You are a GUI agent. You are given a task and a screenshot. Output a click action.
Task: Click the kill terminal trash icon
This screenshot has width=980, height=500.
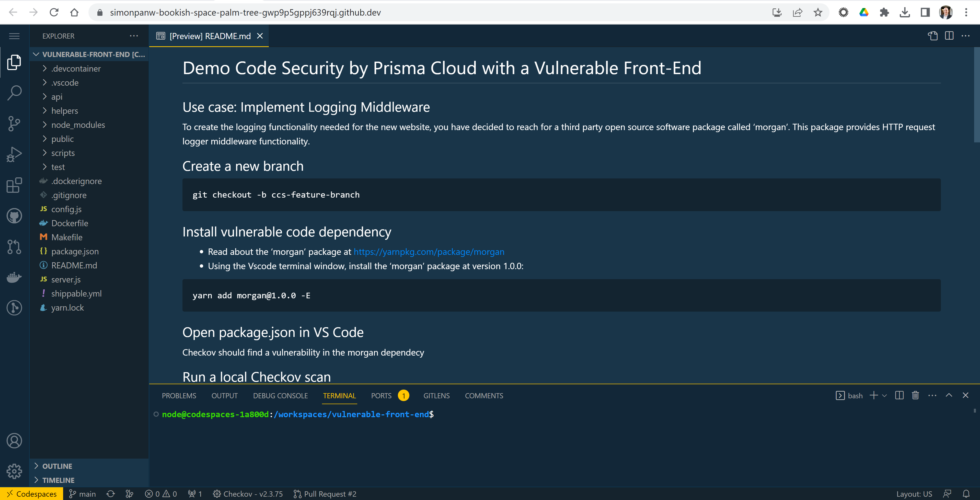coord(915,395)
